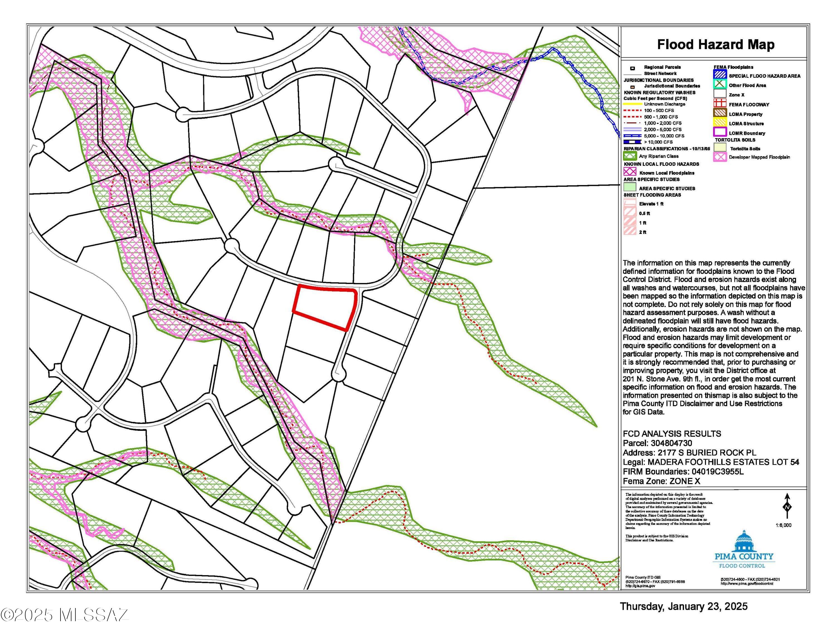Image resolution: width=836 pixels, height=644 pixels.
Task: Click the JURISDICTIONAL BOUNDARIES legend heading
Action: point(658,80)
